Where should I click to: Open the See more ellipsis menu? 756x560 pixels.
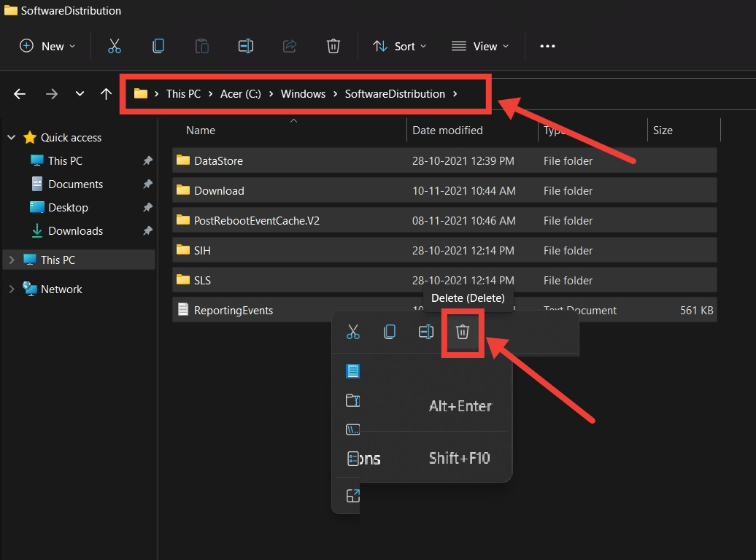[547, 46]
